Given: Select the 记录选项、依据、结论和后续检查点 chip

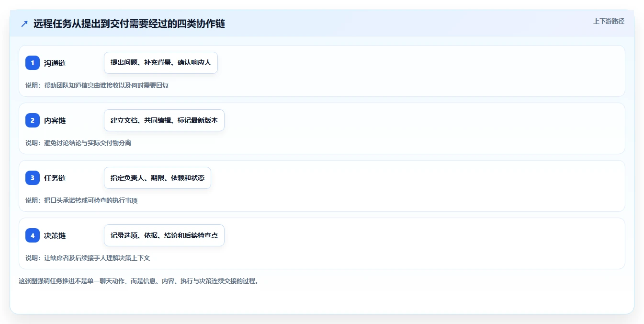Looking at the screenshot, I should [164, 235].
